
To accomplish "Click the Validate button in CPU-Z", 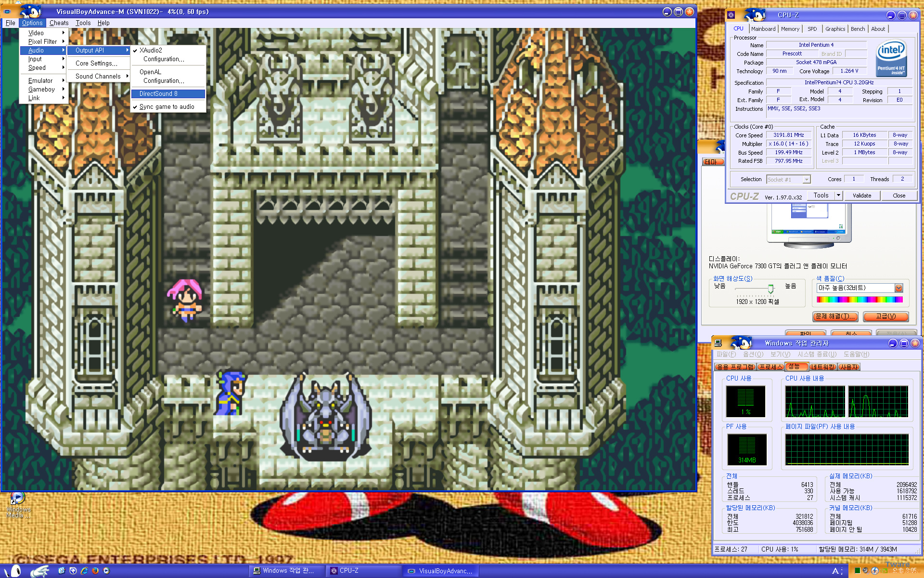I will 862,196.
